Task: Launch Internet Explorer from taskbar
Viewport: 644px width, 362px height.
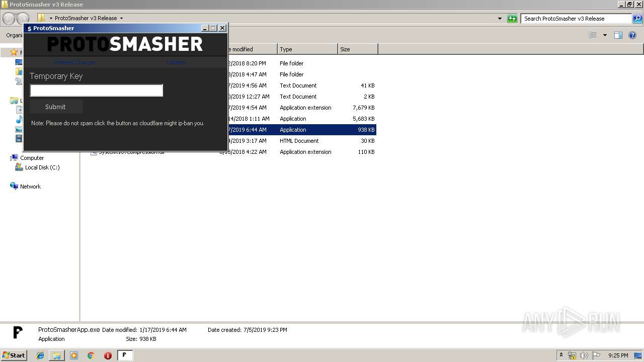Action: tap(41, 355)
